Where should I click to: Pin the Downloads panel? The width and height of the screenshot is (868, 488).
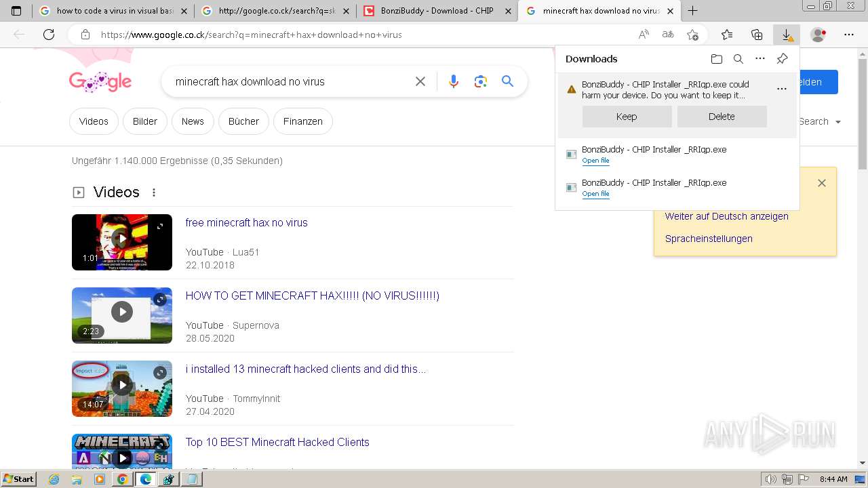(x=782, y=59)
